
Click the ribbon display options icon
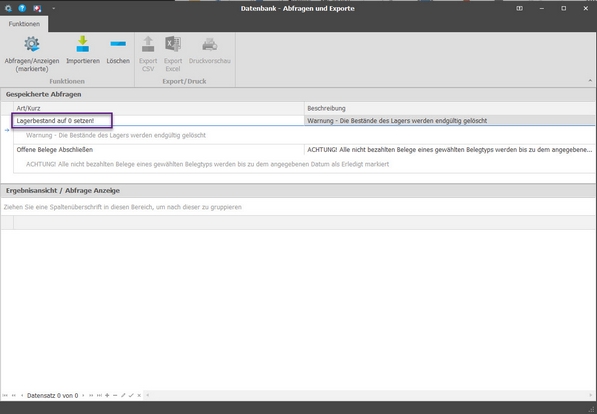519,8
